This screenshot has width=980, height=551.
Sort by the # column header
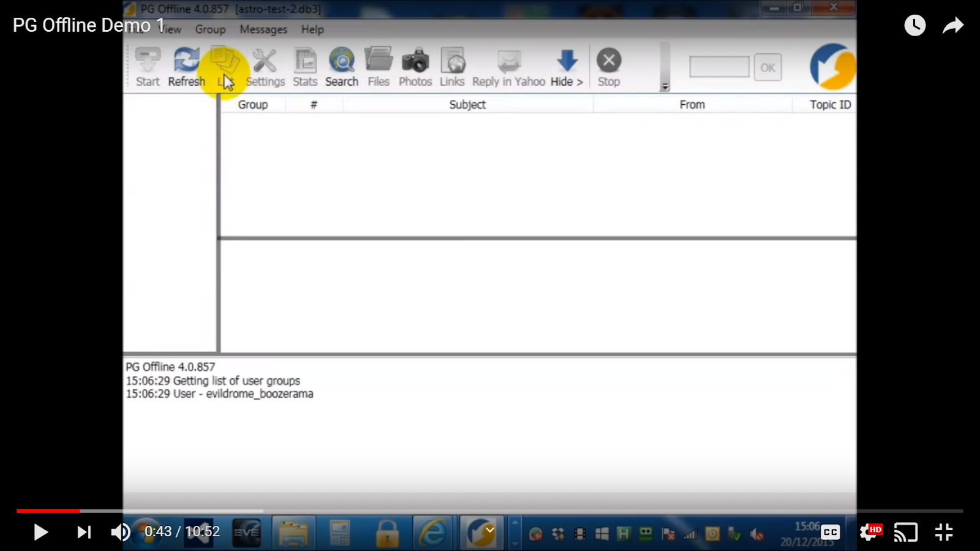click(314, 105)
